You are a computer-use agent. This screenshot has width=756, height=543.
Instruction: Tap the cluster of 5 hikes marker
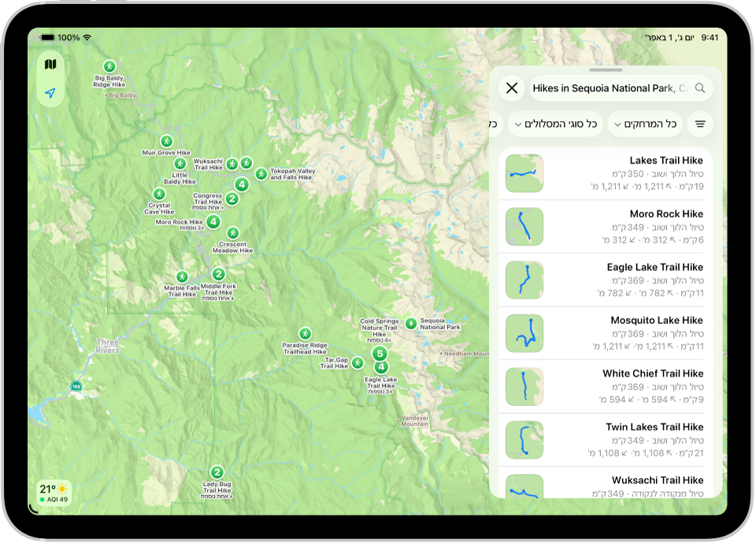[x=380, y=354]
